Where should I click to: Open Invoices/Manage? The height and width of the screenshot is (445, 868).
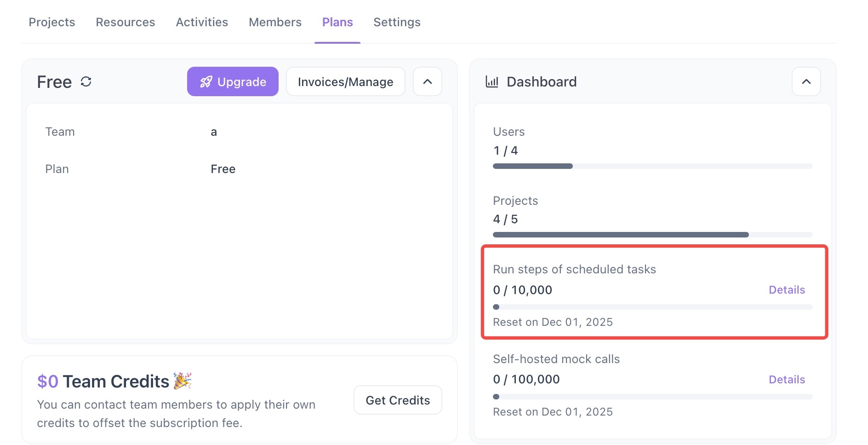[x=345, y=82]
